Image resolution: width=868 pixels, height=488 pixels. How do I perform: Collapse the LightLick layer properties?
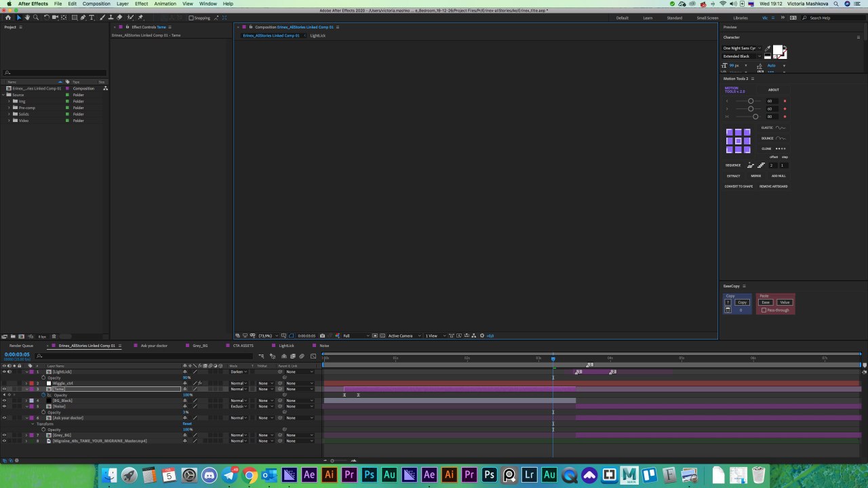click(26, 371)
